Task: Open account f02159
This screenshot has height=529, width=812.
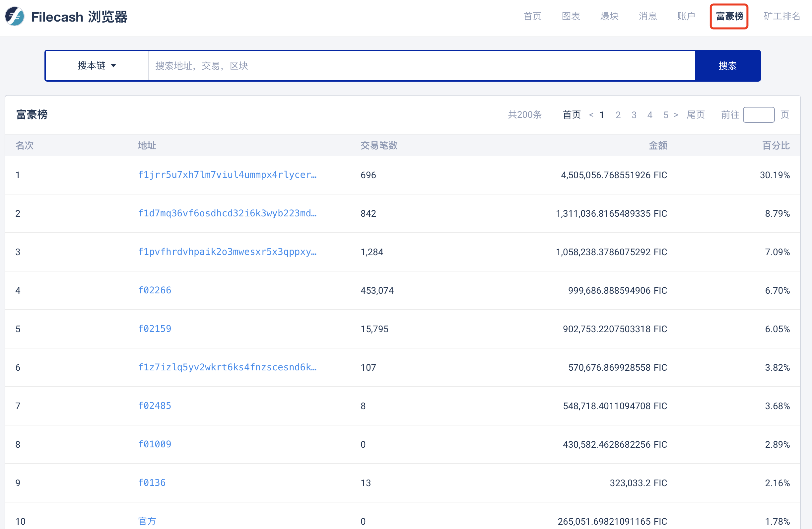Action: coord(154,329)
